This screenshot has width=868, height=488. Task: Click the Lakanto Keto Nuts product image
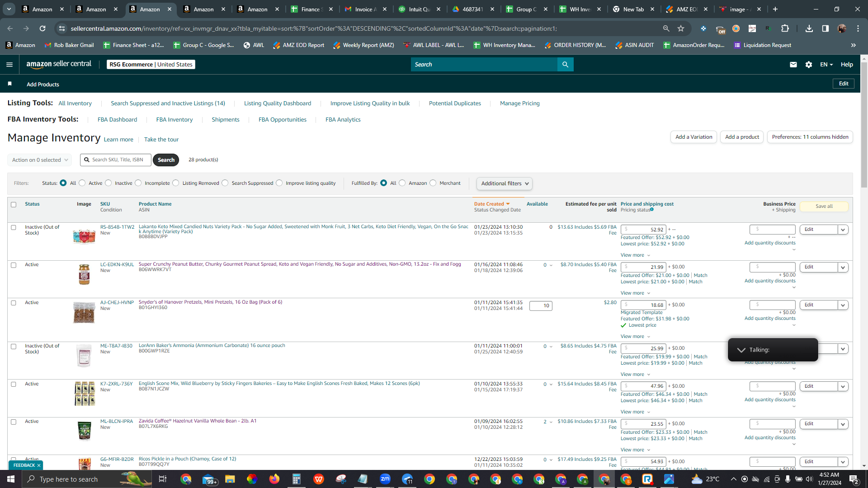click(x=84, y=236)
